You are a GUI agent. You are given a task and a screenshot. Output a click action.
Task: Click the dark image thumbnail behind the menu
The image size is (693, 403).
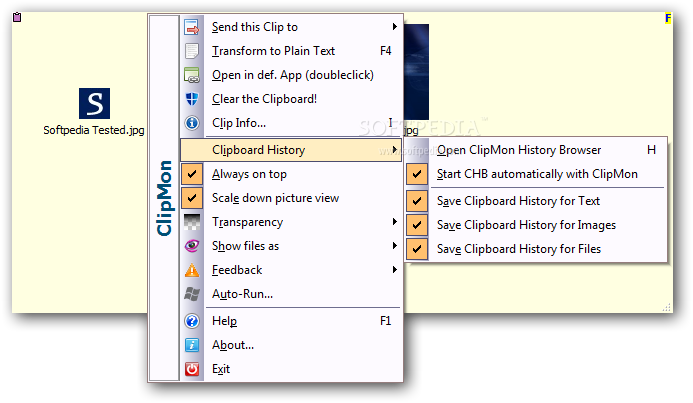coord(416,72)
